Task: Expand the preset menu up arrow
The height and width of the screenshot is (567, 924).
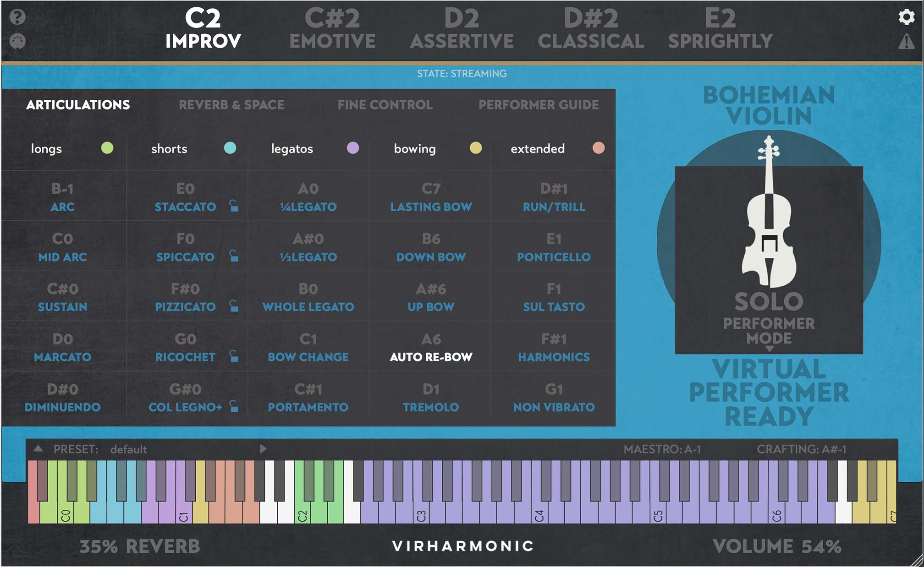Action: coord(38,449)
